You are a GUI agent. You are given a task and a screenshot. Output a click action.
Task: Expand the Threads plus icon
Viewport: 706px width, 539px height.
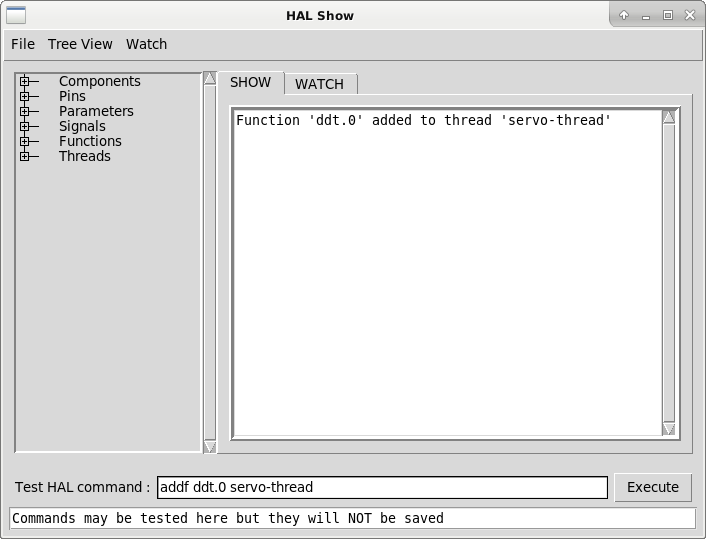(24, 157)
